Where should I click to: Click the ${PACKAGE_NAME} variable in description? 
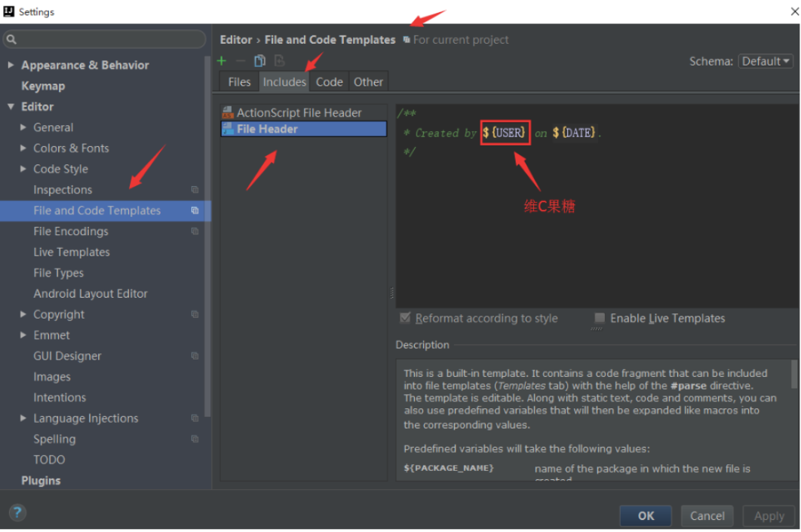point(449,468)
